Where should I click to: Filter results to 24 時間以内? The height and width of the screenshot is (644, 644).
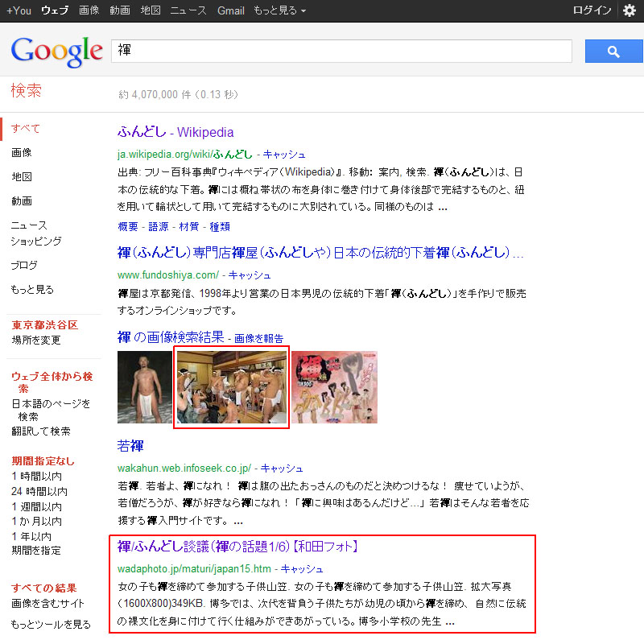click(39, 492)
